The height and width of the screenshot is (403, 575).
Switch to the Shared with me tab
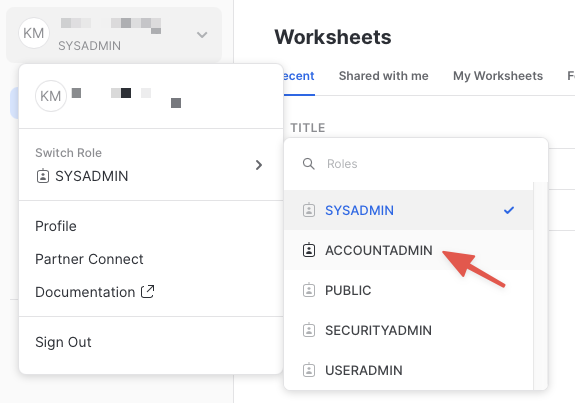[384, 76]
